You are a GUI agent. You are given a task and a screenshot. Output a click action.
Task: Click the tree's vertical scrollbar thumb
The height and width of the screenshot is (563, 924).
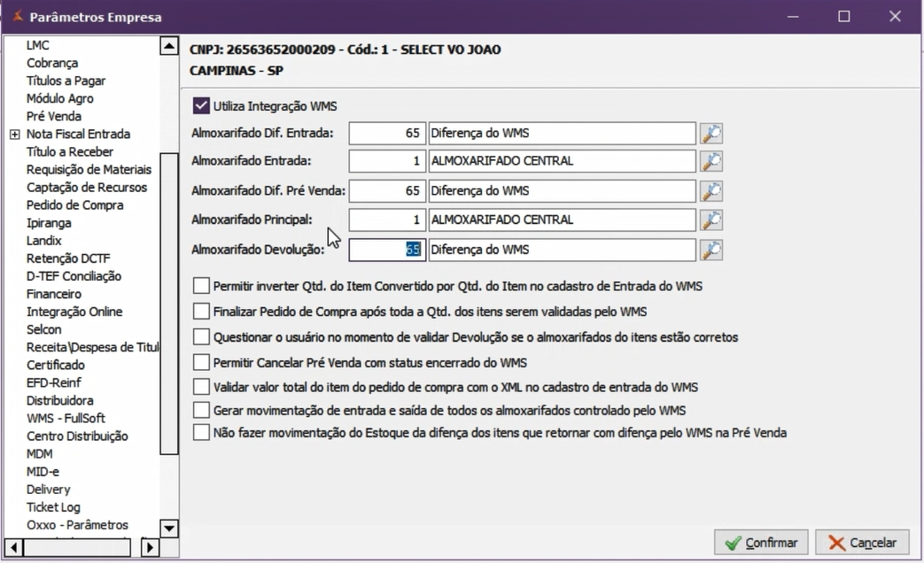[169, 304]
